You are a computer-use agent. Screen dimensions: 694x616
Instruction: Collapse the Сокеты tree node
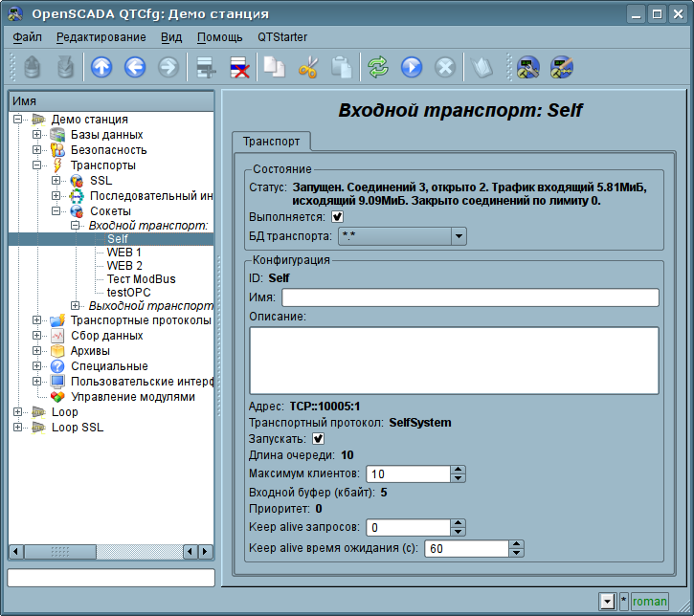(x=56, y=211)
